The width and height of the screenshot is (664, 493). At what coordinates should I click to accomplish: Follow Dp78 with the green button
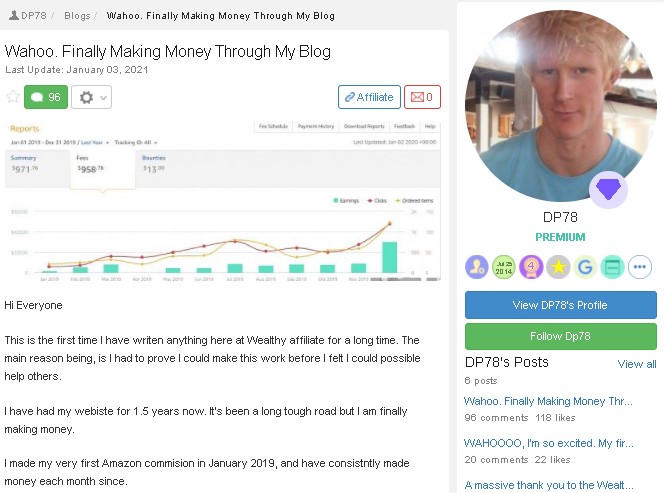(x=561, y=336)
